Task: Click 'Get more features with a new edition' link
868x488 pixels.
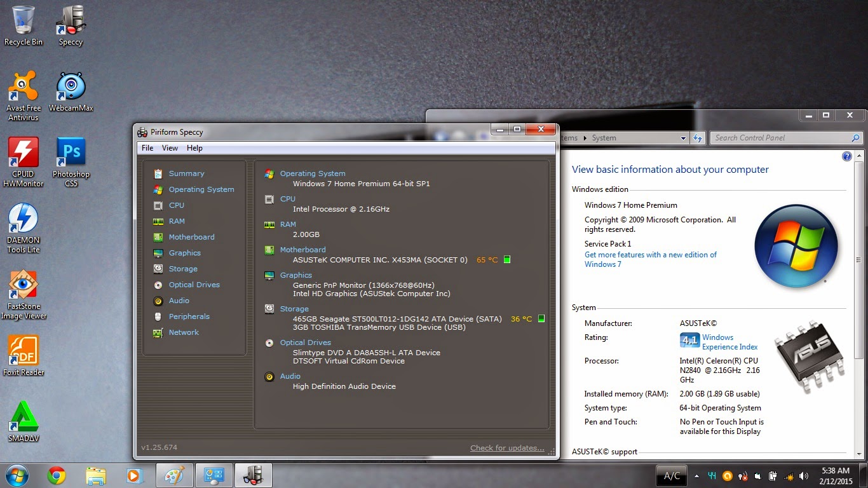Action: pyautogui.click(x=651, y=259)
